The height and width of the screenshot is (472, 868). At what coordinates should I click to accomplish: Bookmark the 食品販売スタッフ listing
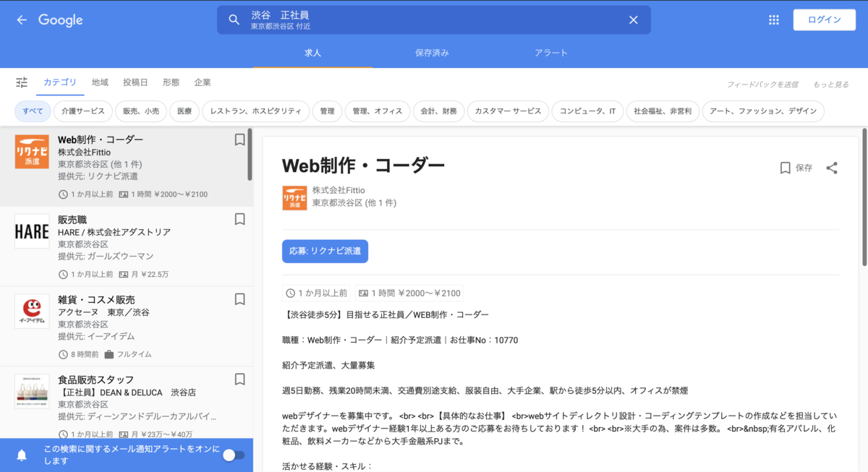(x=239, y=379)
